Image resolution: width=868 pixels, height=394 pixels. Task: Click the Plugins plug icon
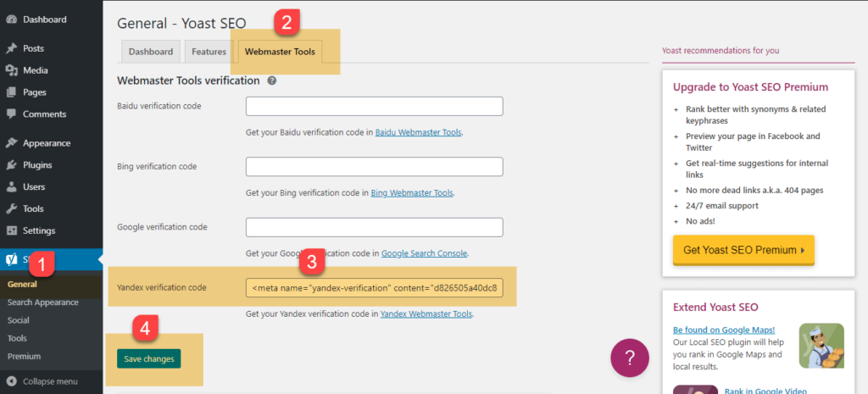(11, 165)
